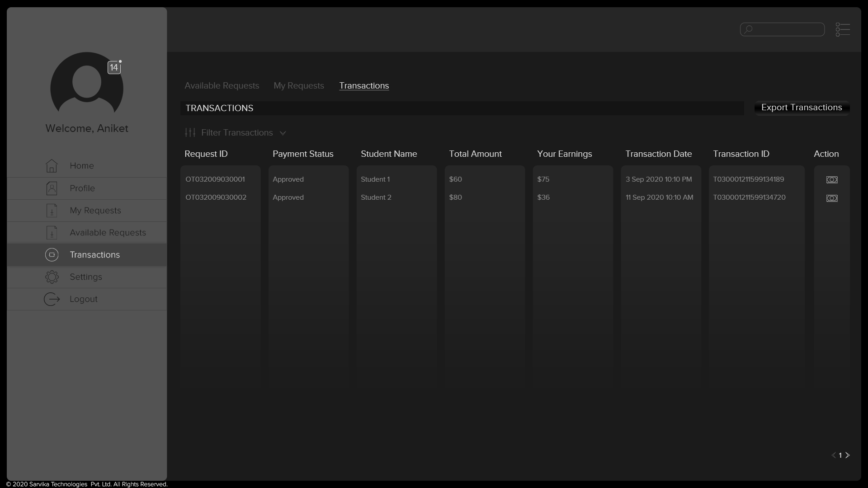This screenshot has height=488, width=868.
Task: Click the Action column header
Action: click(826, 154)
